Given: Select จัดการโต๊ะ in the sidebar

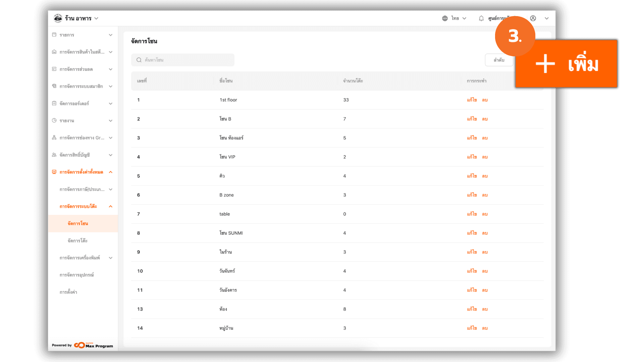Looking at the screenshot, I should pos(77,241).
